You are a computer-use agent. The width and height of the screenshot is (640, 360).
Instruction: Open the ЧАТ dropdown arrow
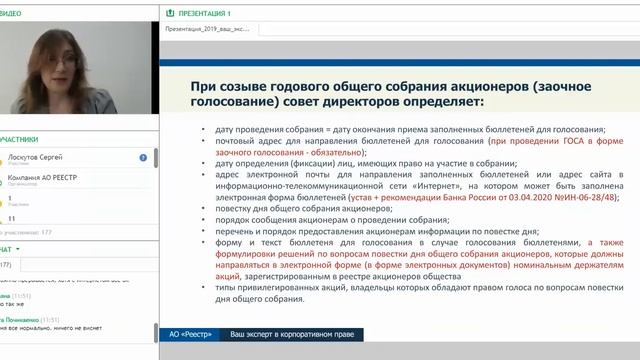(18, 249)
